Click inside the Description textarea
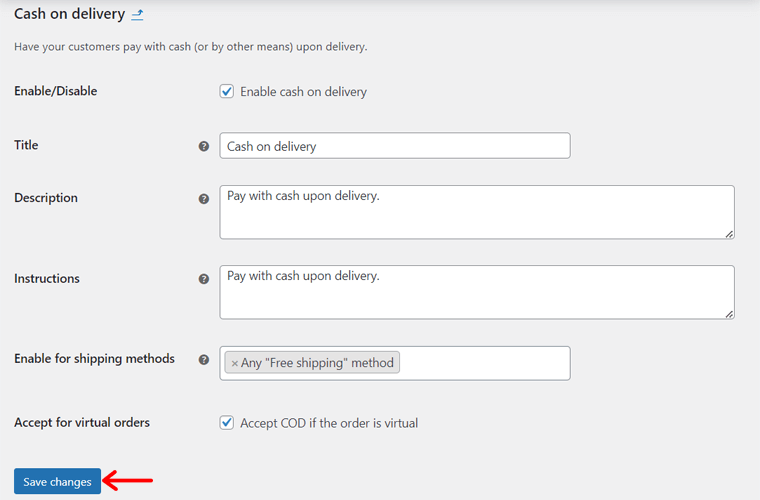Image resolution: width=760 pixels, height=500 pixels. pos(477,212)
